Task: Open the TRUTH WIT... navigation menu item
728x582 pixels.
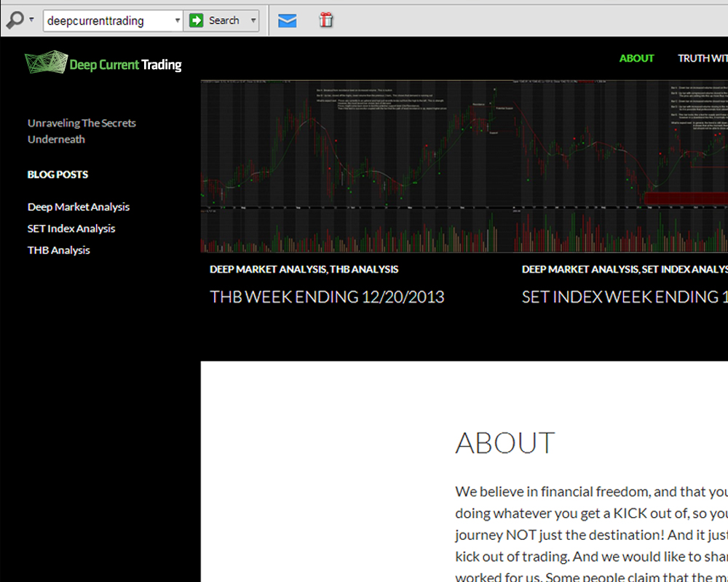Action: tap(703, 58)
